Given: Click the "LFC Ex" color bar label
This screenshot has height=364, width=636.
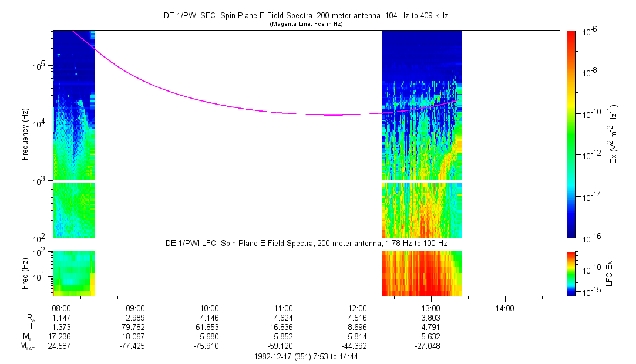Looking at the screenshot, I should pos(610,273).
